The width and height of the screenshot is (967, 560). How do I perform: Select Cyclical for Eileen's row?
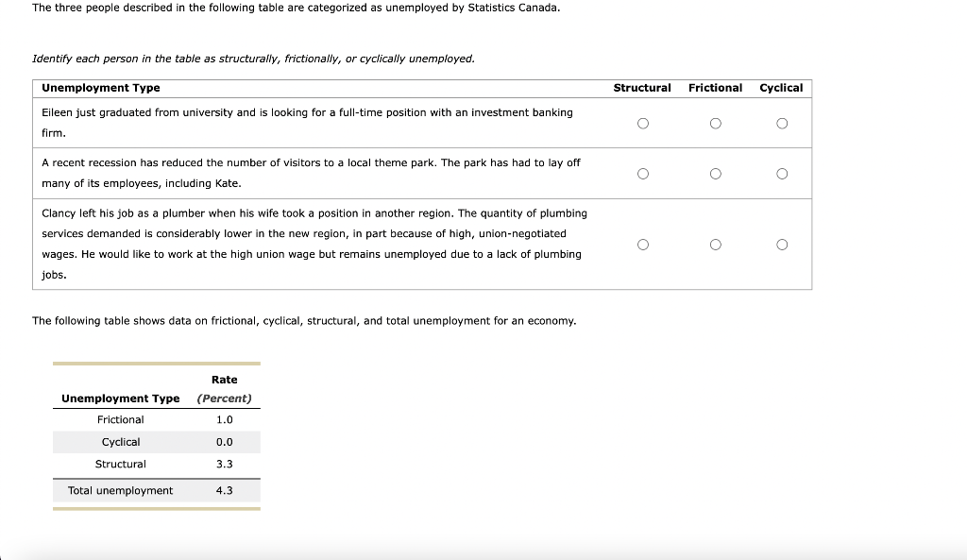(782, 122)
